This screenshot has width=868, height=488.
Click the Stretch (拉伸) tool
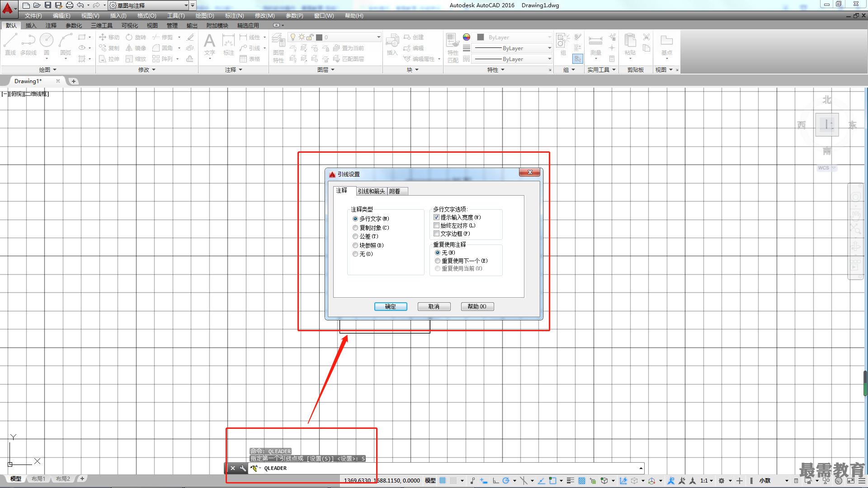point(109,59)
